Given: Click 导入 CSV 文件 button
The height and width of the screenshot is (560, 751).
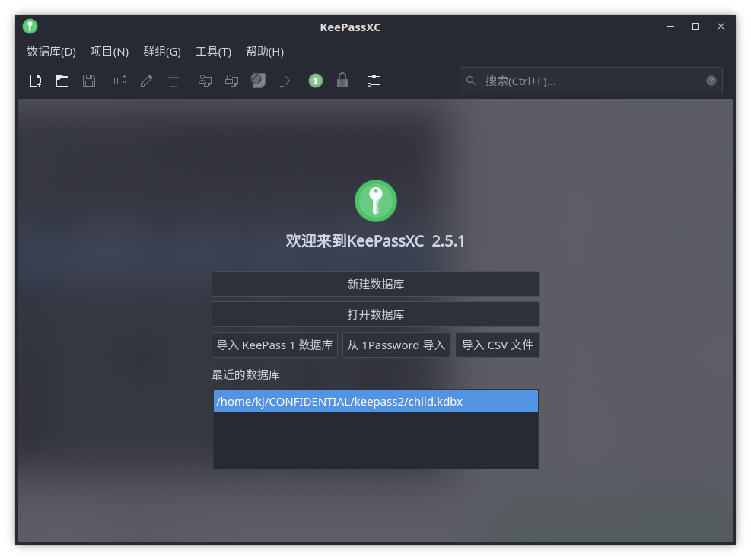Looking at the screenshot, I should click(497, 345).
